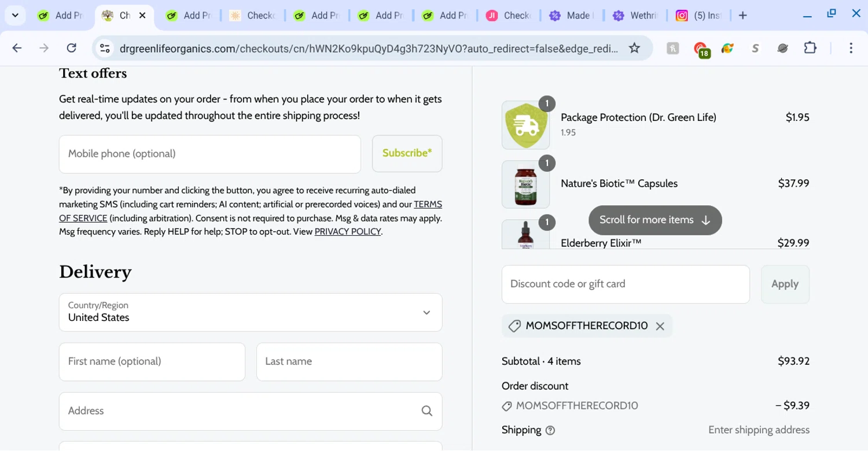868x451 pixels.
Task: Open the tab search dropdown arrow
Action: (15, 16)
